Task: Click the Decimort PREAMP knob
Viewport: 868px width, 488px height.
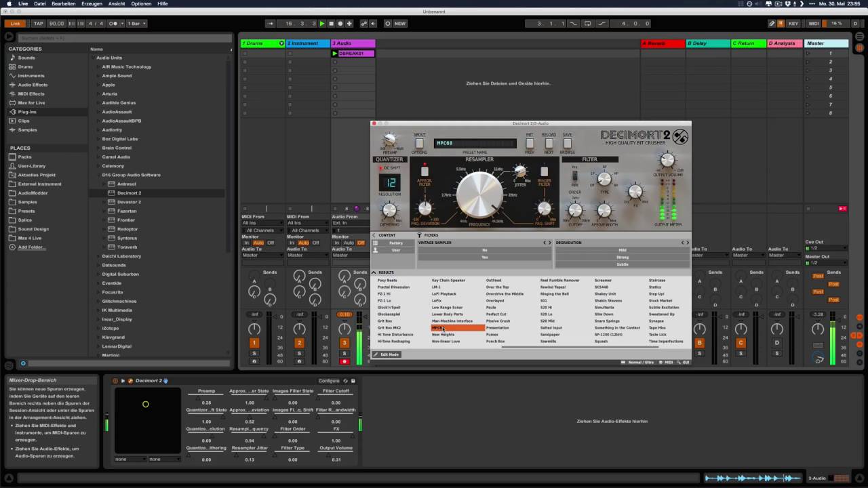Action: (x=389, y=140)
